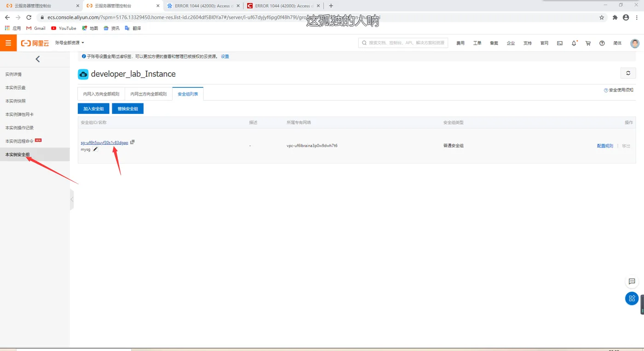Open the 安全使用须知 help link
This screenshot has height=351, width=644.
(619, 90)
